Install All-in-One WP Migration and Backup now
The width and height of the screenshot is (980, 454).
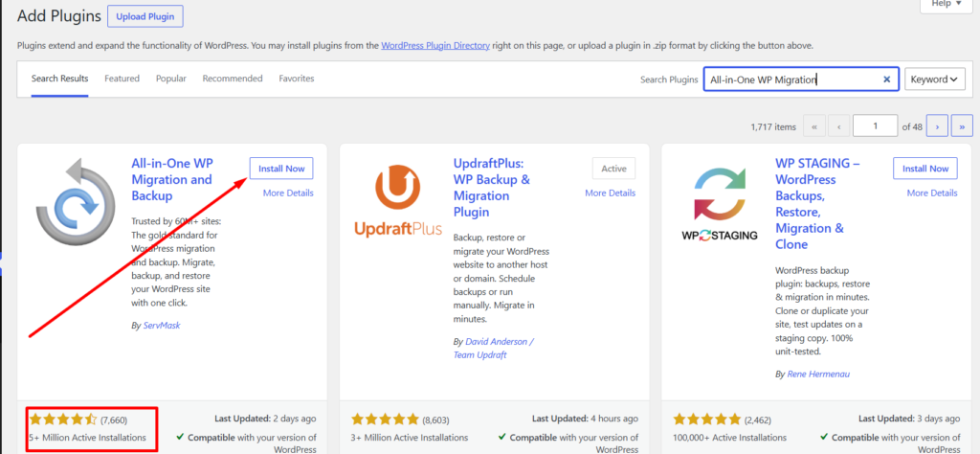(x=281, y=169)
